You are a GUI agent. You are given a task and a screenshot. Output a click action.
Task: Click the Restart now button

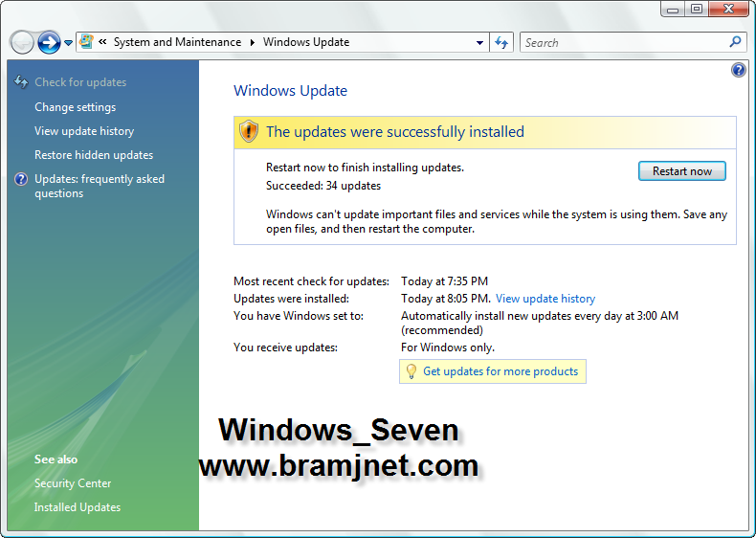(681, 171)
